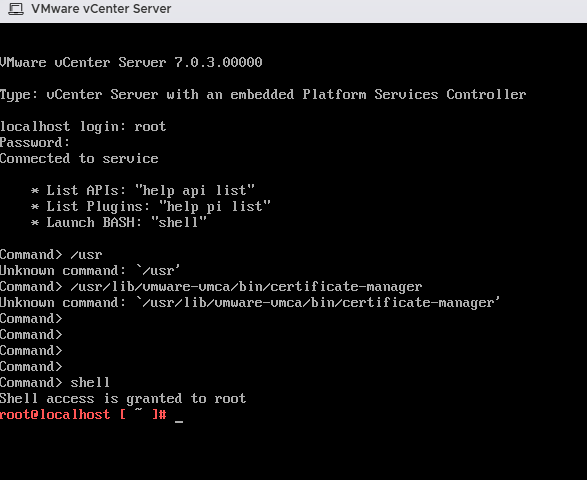Click the 'List Plugins: "help pi list"' hint

[x=150, y=207]
